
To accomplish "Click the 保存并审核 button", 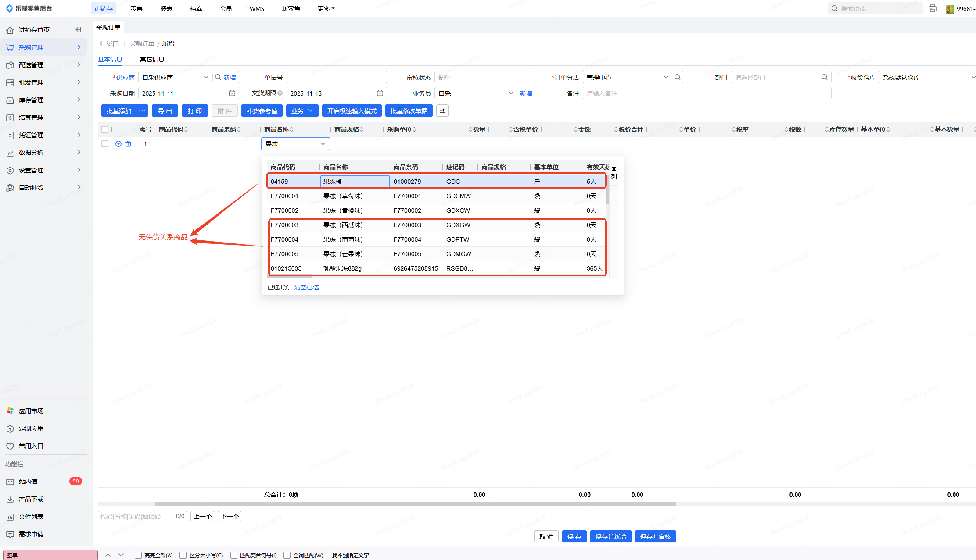I will 655,537.
